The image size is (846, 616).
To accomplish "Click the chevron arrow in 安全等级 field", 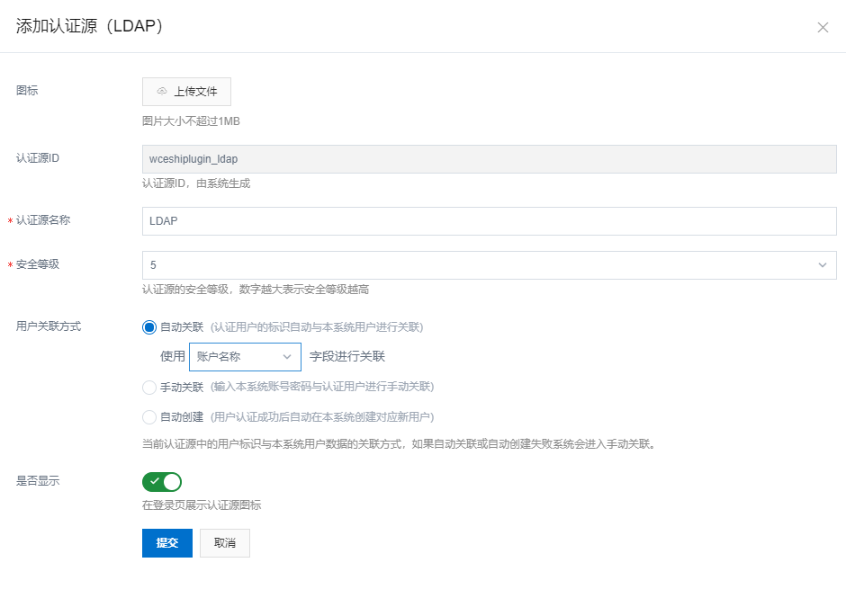I will click(x=822, y=265).
